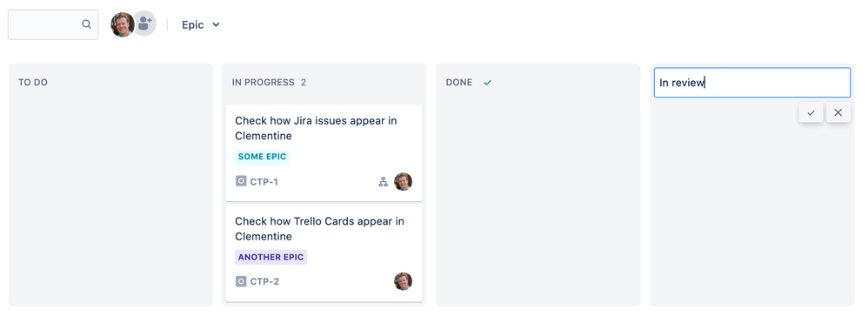868x317 pixels.
Task: Click assignee avatar on CTP-1 card
Action: pyautogui.click(x=403, y=182)
